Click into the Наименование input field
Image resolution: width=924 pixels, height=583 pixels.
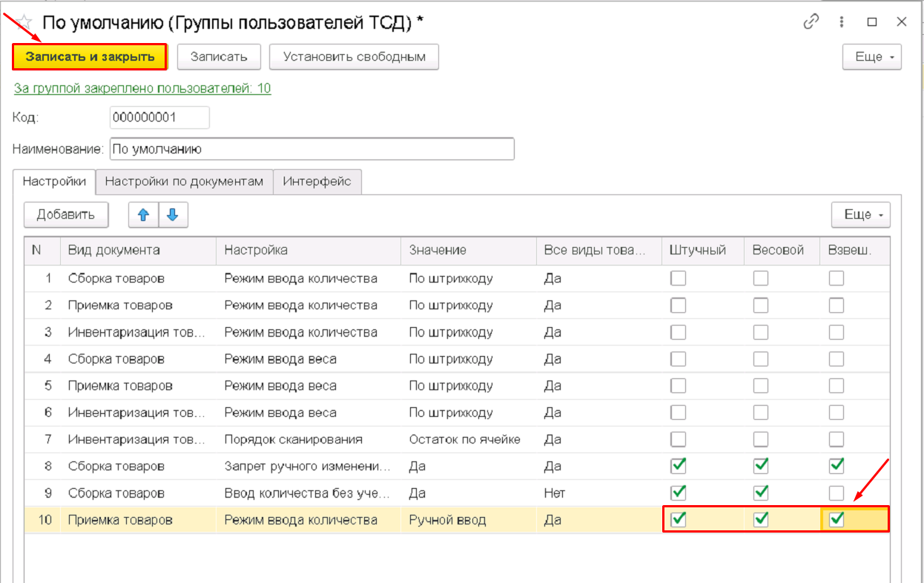pyautogui.click(x=311, y=149)
